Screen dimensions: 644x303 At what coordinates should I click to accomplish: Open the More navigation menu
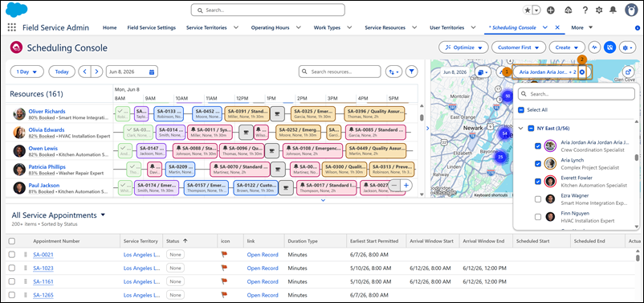click(x=581, y=27)
